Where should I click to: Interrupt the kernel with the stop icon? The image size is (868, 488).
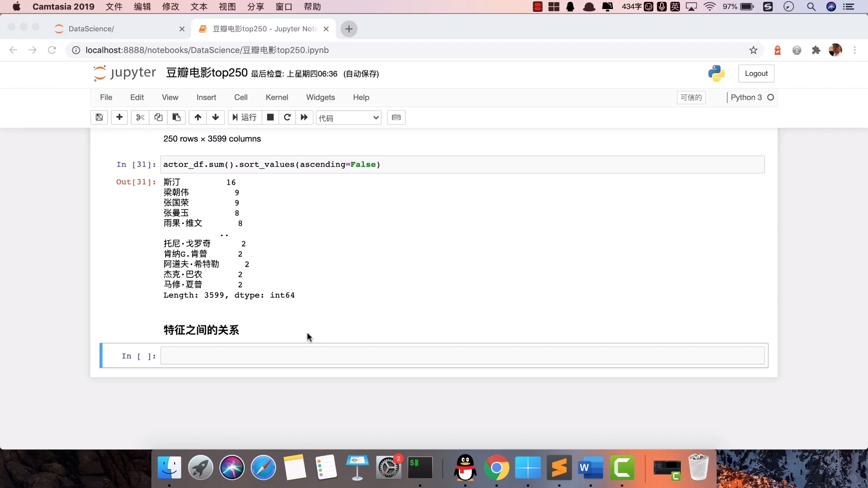click(270, 117)
